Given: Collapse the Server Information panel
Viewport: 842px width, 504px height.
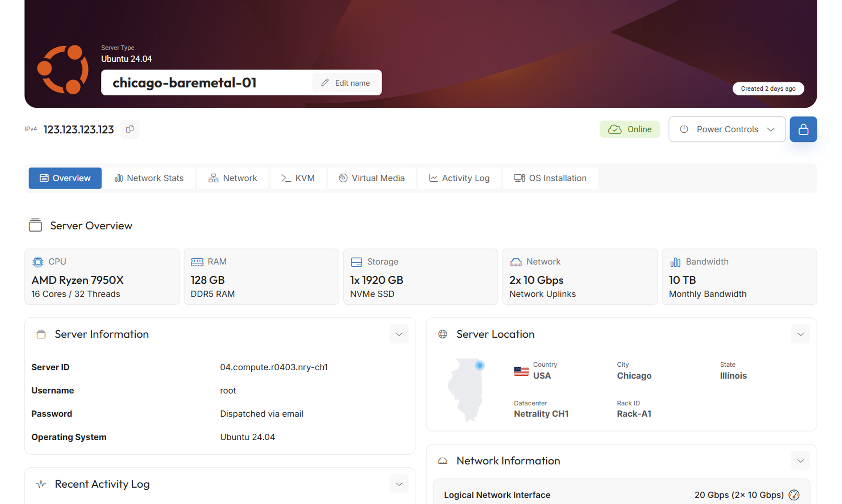Looking at the screenshot, I should click(x=399, y=334).
